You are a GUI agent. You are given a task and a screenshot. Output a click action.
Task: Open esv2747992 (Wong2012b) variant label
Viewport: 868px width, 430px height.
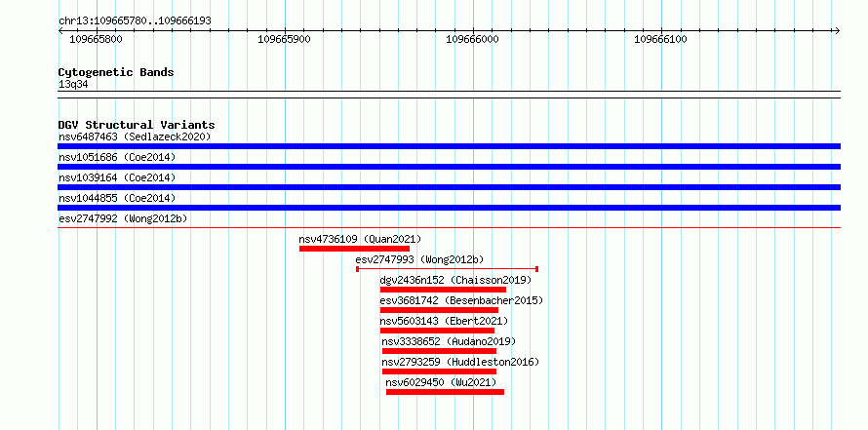[x=123, y=218]
